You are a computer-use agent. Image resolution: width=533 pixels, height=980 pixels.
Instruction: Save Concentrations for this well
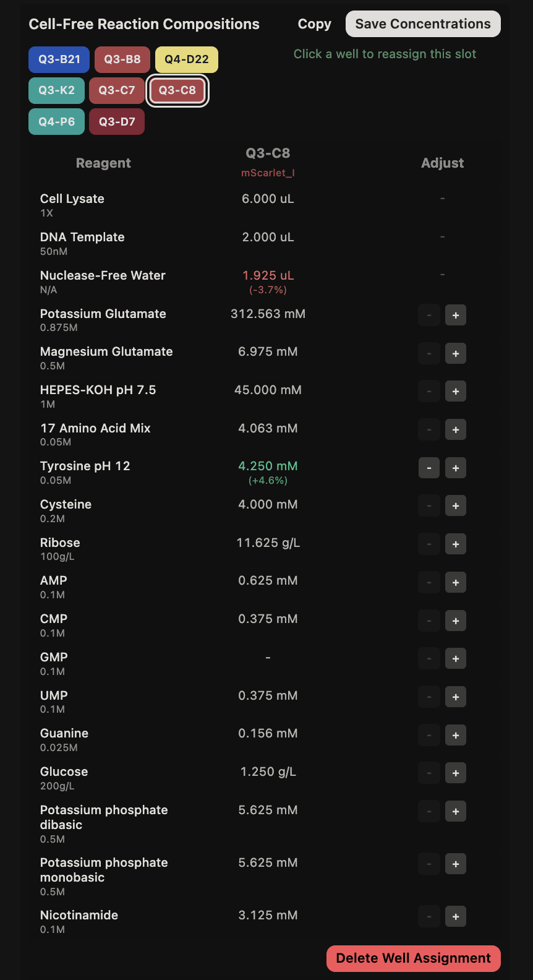[x=423, y=24]
